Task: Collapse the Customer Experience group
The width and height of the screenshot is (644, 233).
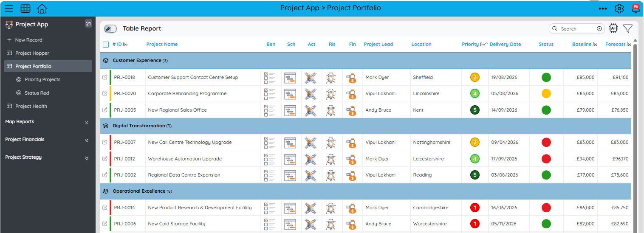Action: coord(106,61)
